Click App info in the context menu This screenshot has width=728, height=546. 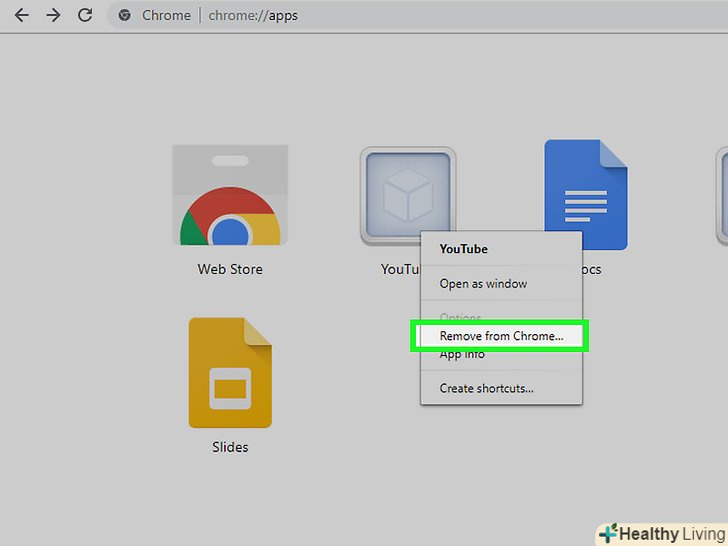pos(501,355)
